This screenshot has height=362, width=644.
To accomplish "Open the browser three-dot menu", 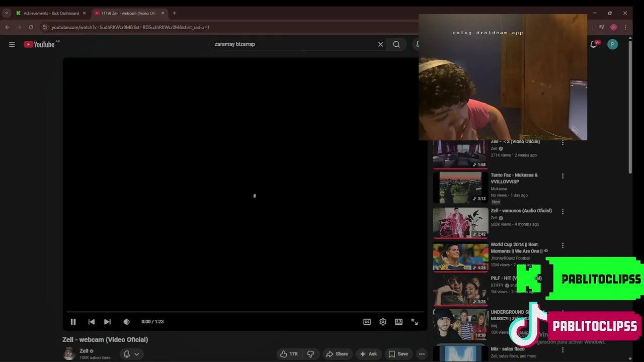I will (x=625, y=27).
